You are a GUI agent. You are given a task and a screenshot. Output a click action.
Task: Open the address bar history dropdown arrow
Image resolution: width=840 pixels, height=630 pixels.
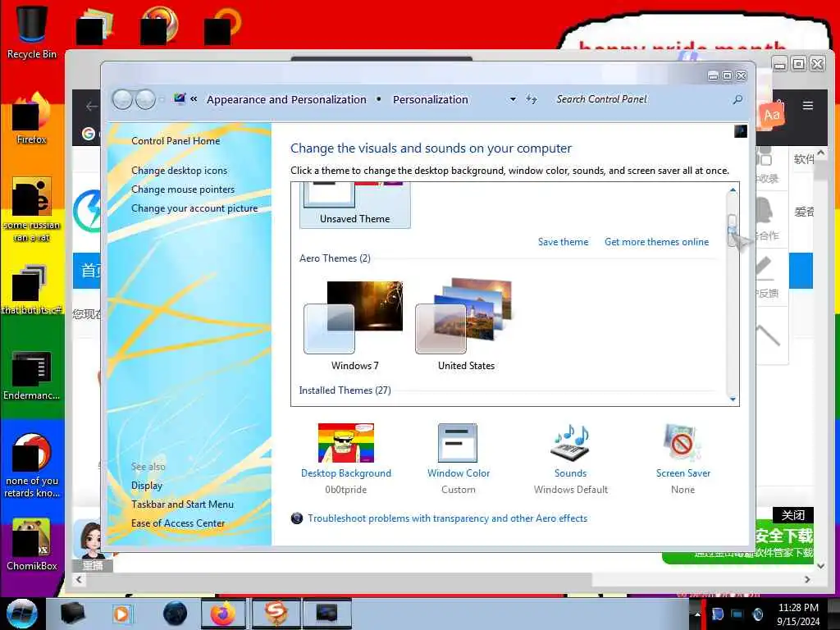[x=513, y=99]
